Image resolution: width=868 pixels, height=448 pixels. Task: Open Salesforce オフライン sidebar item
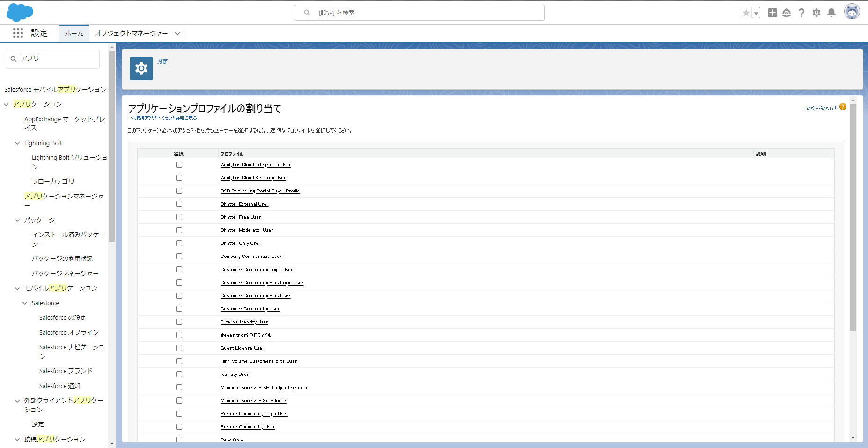pos(69,332)
